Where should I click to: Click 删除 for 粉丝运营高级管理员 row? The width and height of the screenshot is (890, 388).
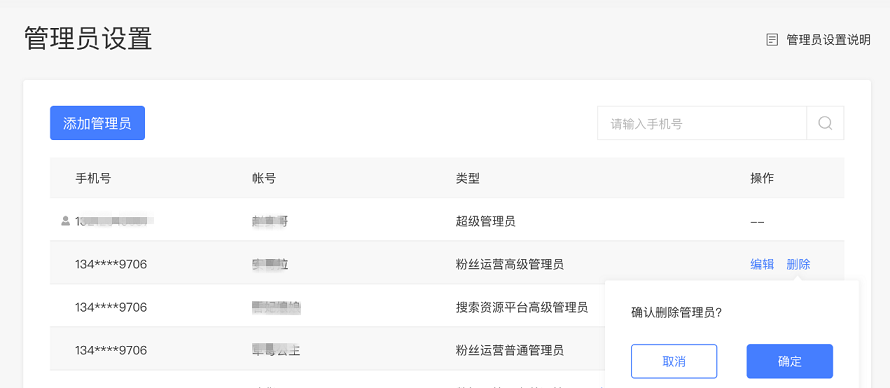pos(798,264)
